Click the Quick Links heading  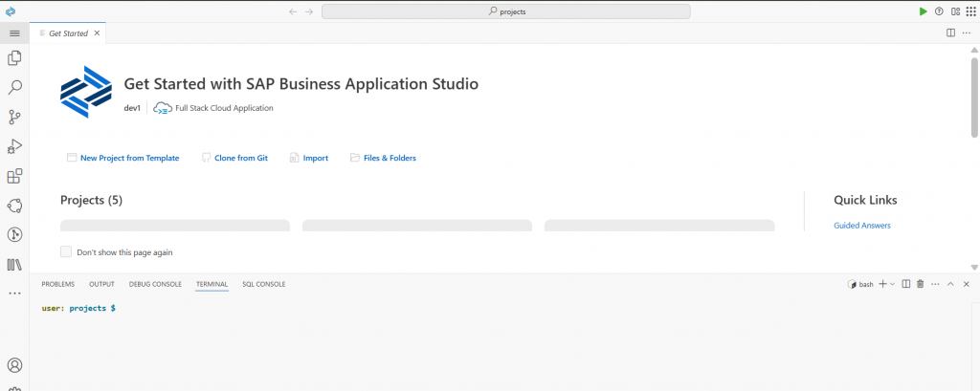pyautogui.click(x=865, y=200)
